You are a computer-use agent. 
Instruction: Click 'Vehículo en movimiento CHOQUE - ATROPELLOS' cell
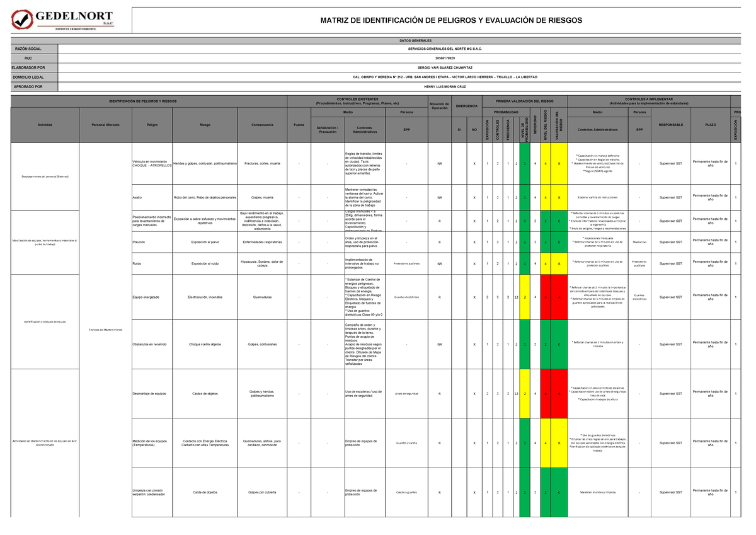152,164
